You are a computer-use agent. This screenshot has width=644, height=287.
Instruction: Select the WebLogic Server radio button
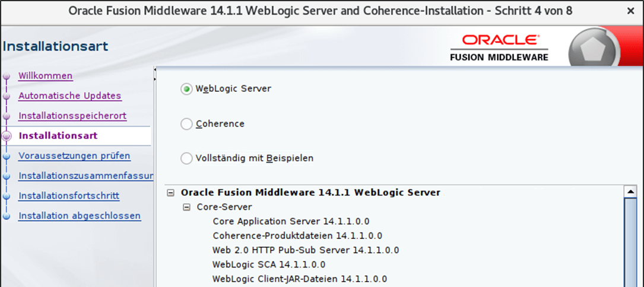pos(186,89)
